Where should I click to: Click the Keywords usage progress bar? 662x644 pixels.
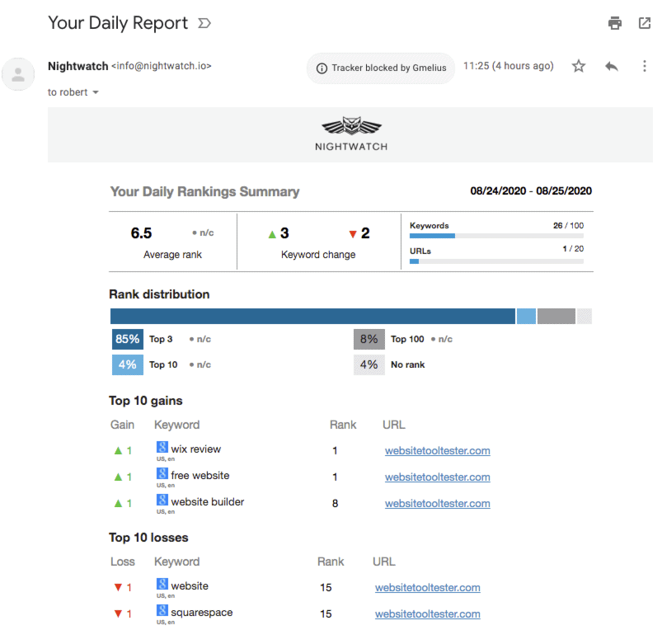pos(496,236)
